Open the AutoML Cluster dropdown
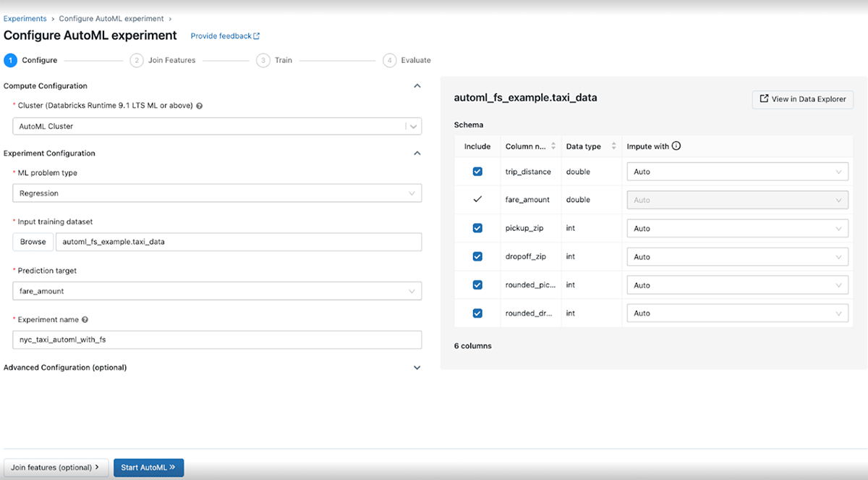 (x=217, y=126)
